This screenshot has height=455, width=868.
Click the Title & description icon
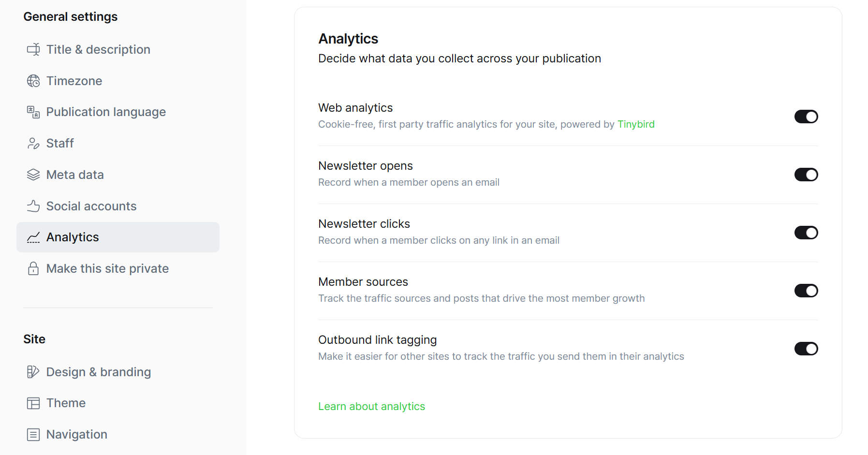coord(33,49)
